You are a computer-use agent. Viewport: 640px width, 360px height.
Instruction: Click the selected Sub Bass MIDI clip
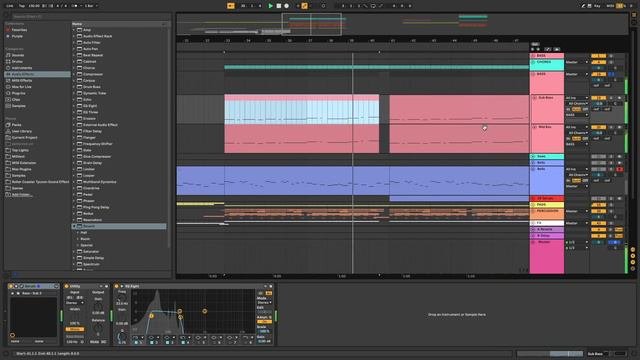302,109
